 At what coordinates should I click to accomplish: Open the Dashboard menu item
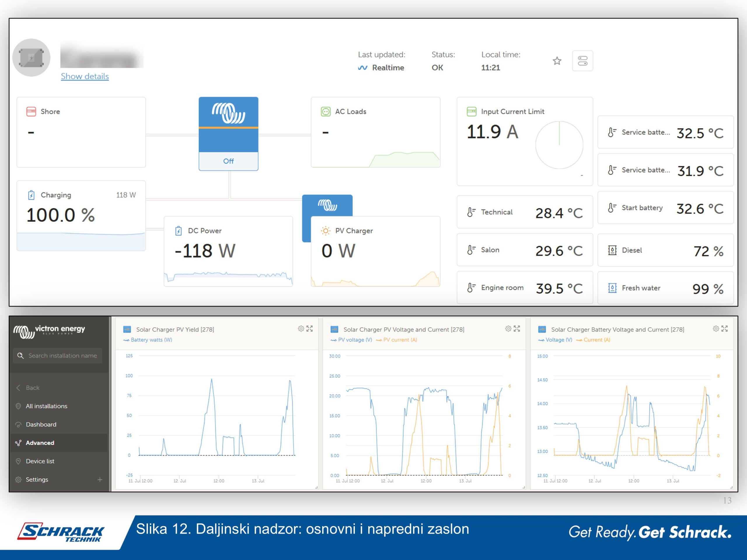click(x=41, y=424)
